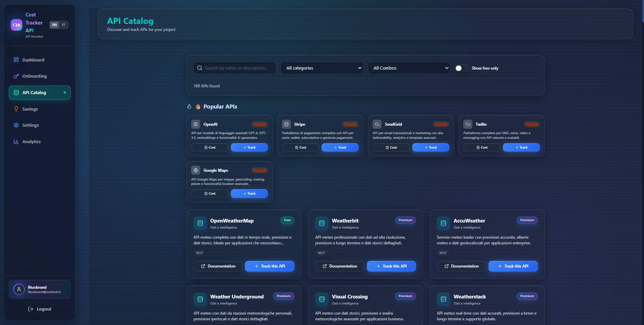Click the Analytics bar chart icon
The width and height of the screenshot is (644, 325).
point(16,141)
